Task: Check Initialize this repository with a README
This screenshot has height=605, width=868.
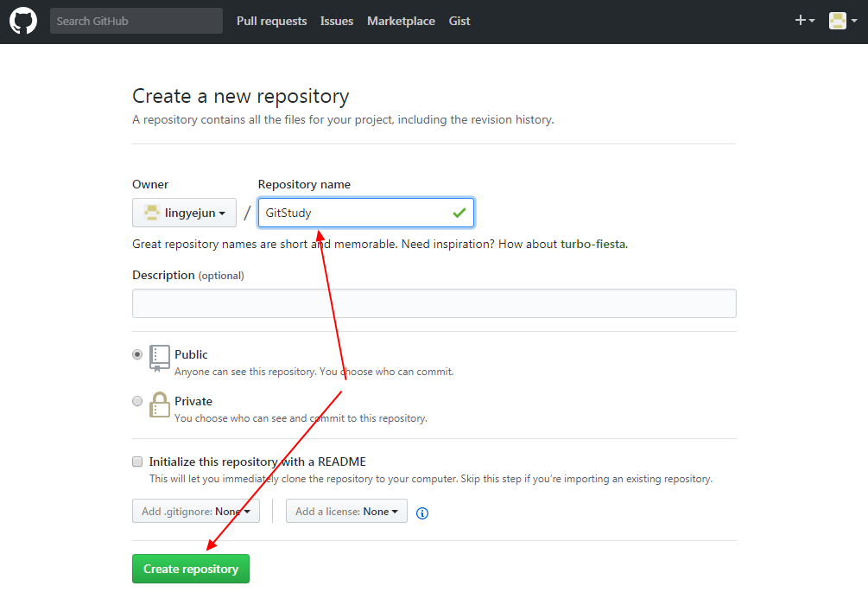Action: (x=137, y=462)
